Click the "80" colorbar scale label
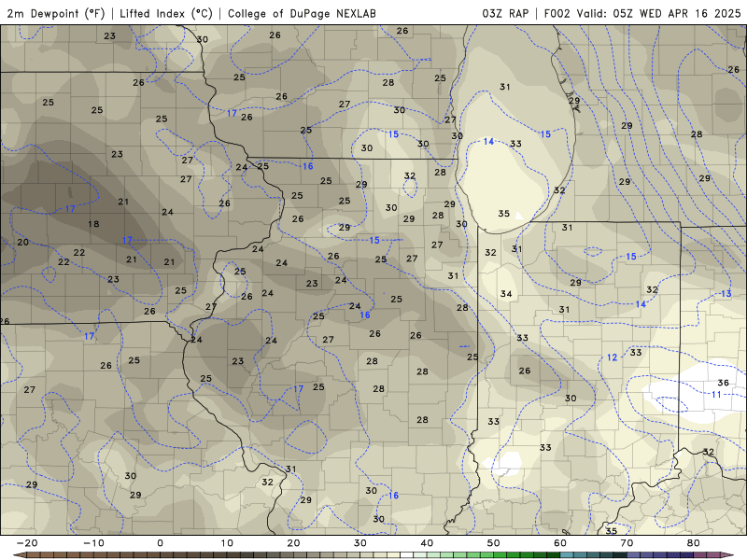Viewport: 747px width, 560px height. 694,543
